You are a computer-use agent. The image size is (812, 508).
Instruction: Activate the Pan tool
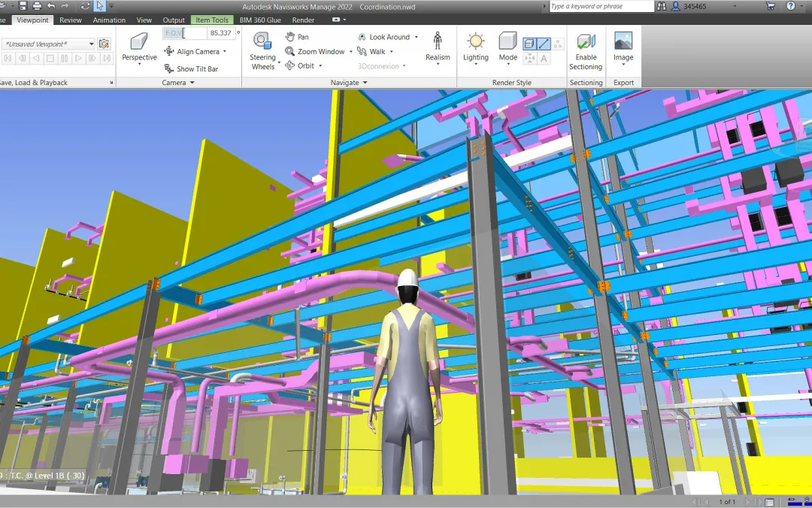pos(297,37)
